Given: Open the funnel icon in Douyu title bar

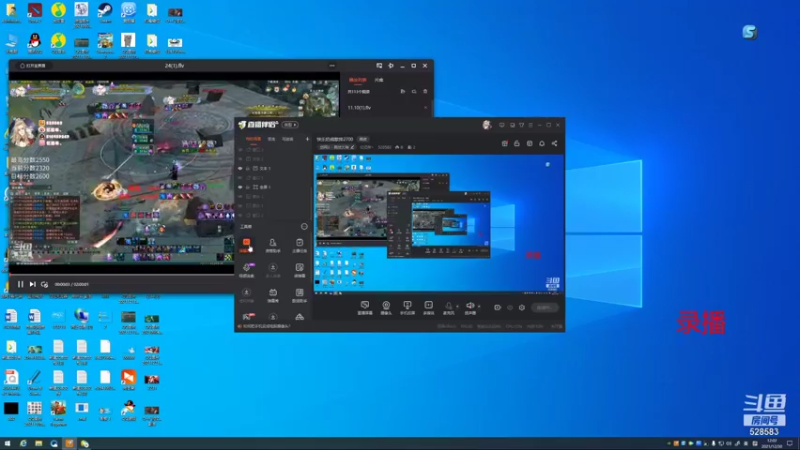Looking at the screenshot, I should (x=521, y=125).
